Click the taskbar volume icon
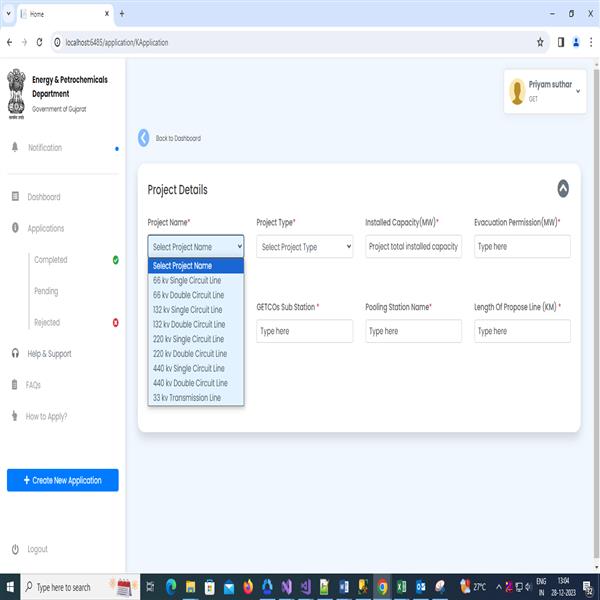This screenshot has width=600, height=600. (528, 587)
